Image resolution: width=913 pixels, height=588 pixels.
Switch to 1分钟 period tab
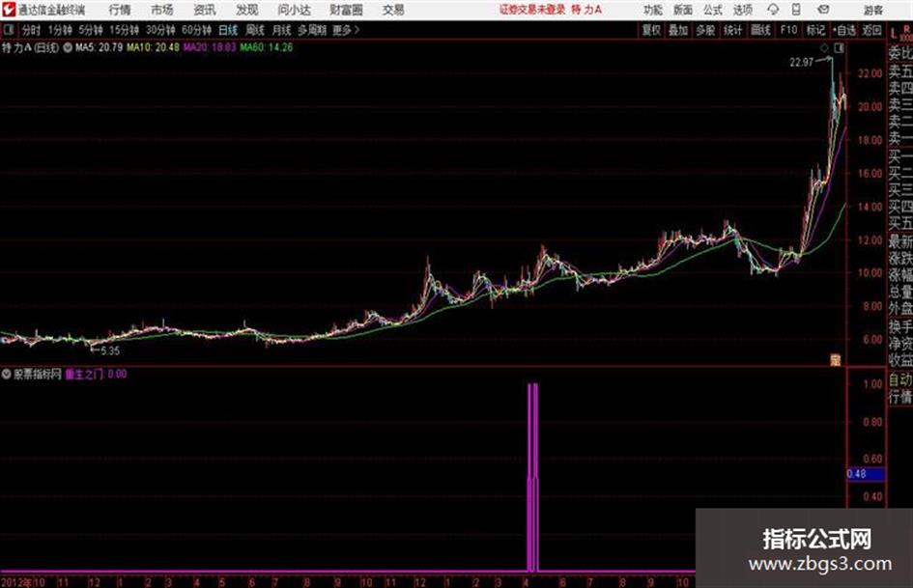(x=60, y=30)
